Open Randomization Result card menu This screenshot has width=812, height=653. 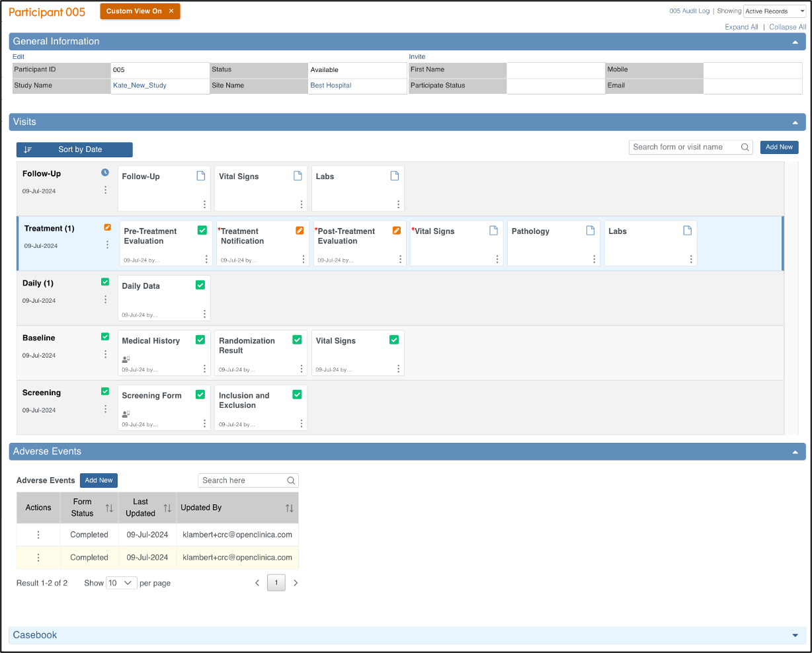pyautogui.click(x=302, y=369)
